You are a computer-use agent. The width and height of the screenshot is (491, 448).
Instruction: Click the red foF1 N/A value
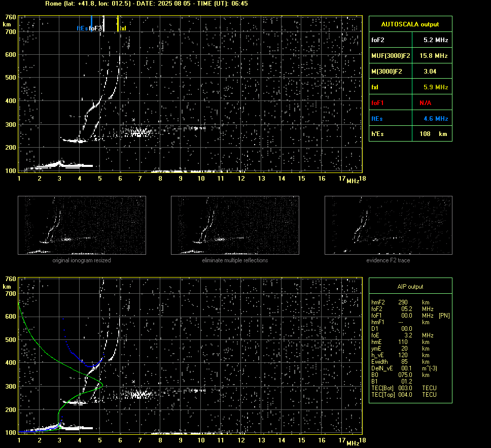[x=425, y=103]
